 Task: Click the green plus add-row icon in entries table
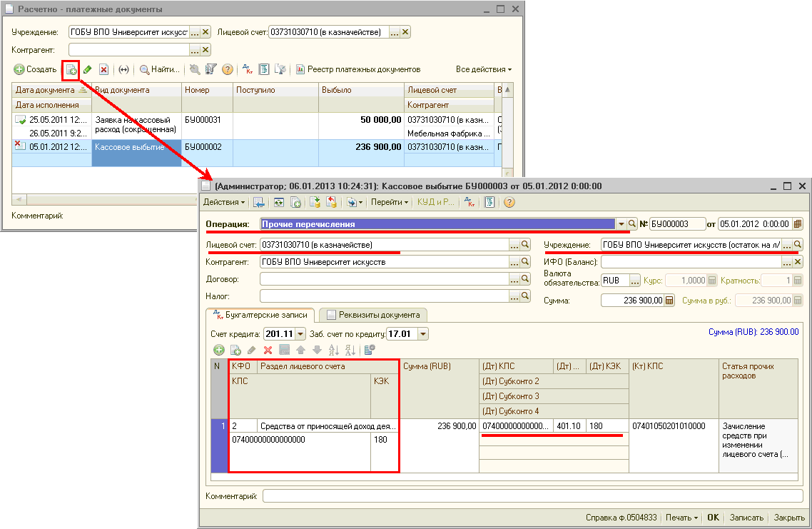(219, 350)
